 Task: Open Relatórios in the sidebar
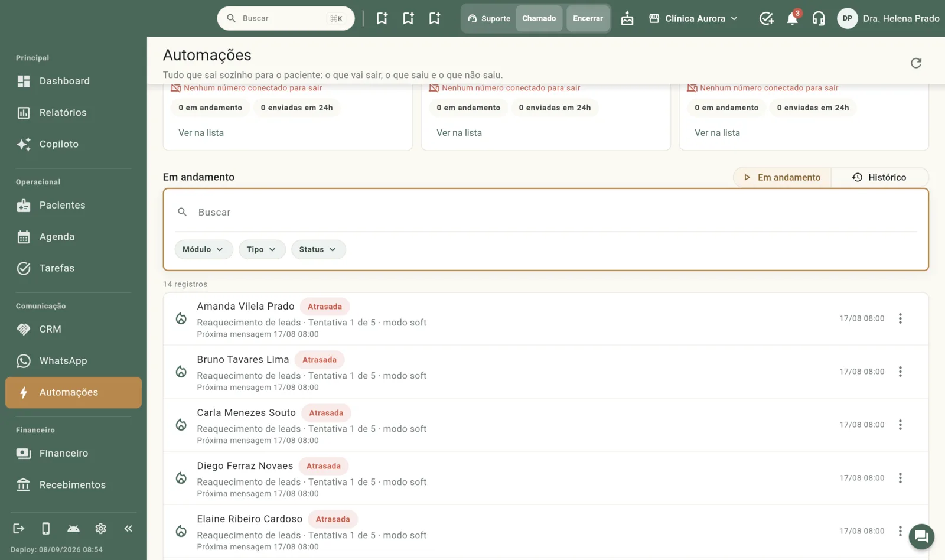tap(73, 112)
